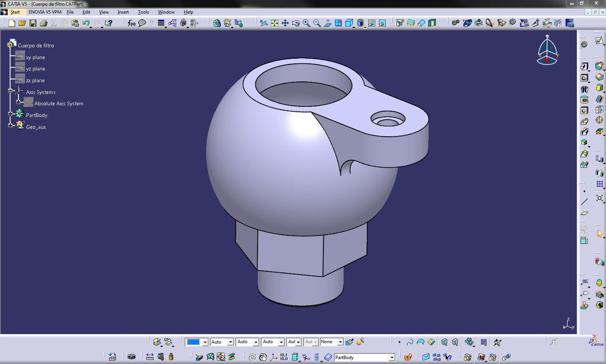Screen dimensions: 606x364
Task: Click the Painter brush icon near None dropdown
Action: (x=349, y=342)
